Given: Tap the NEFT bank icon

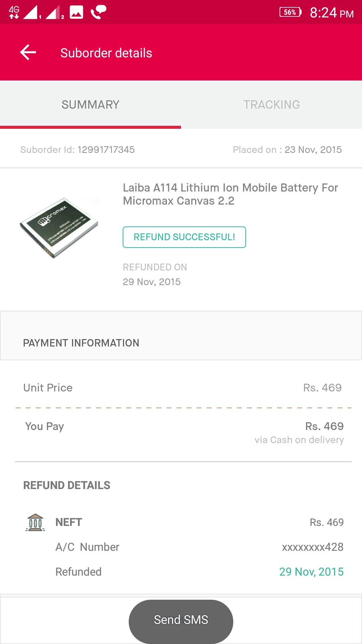Looking at the screenshot, I should click(x=35, y=523).
